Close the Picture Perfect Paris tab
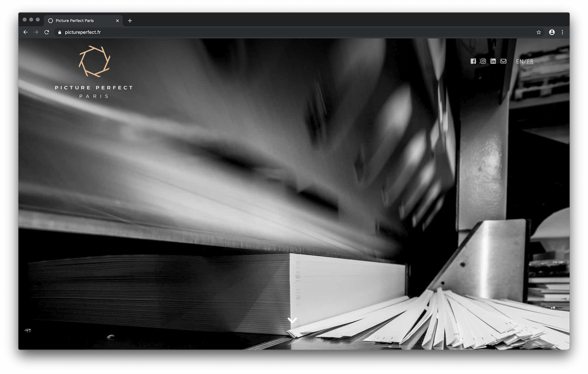 (117, 21)
